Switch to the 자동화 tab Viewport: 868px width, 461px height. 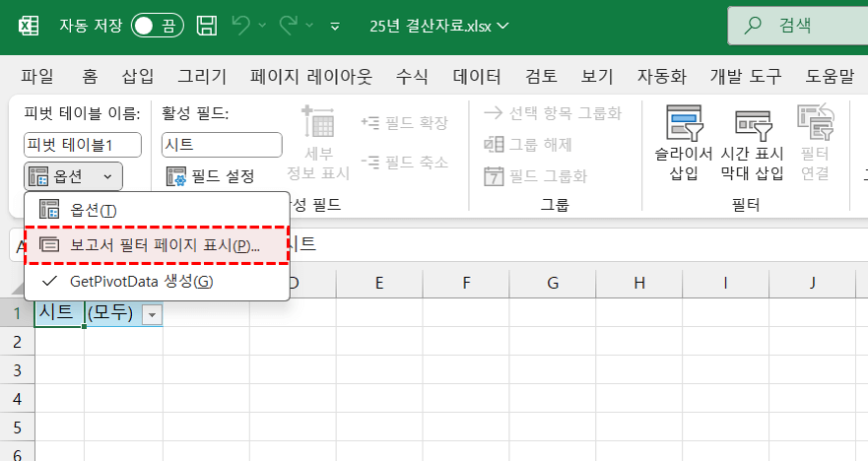pos(661,76)
